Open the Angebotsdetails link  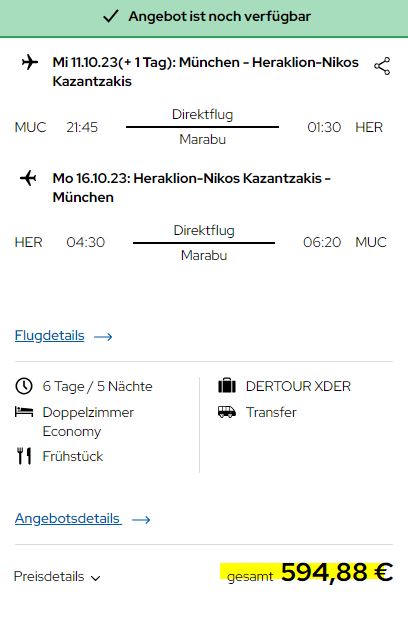pyautogui.click(x=68, y=518)
